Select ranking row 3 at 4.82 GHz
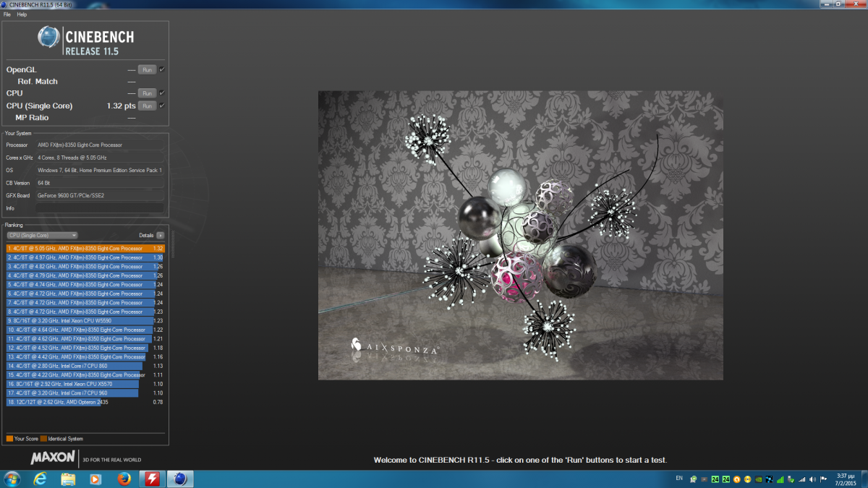The width and height of the screenshot is (868, 488). point(85,266)
